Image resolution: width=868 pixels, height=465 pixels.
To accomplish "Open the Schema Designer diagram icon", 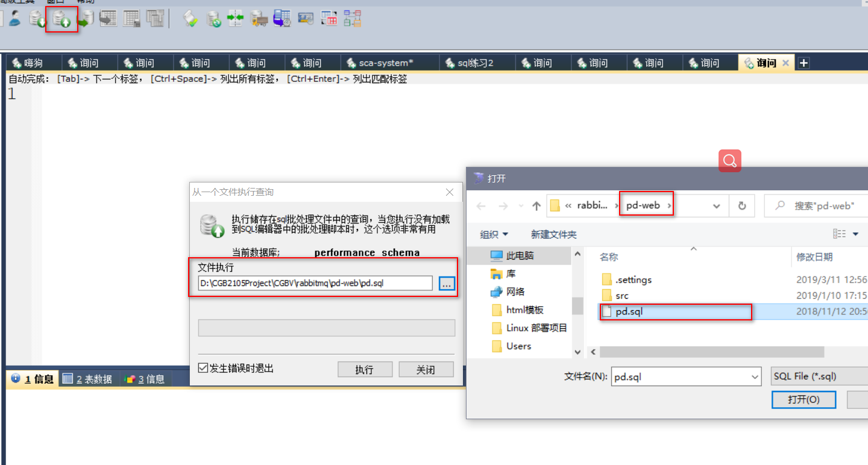I will pyautogui.click(x=353, y=19).
